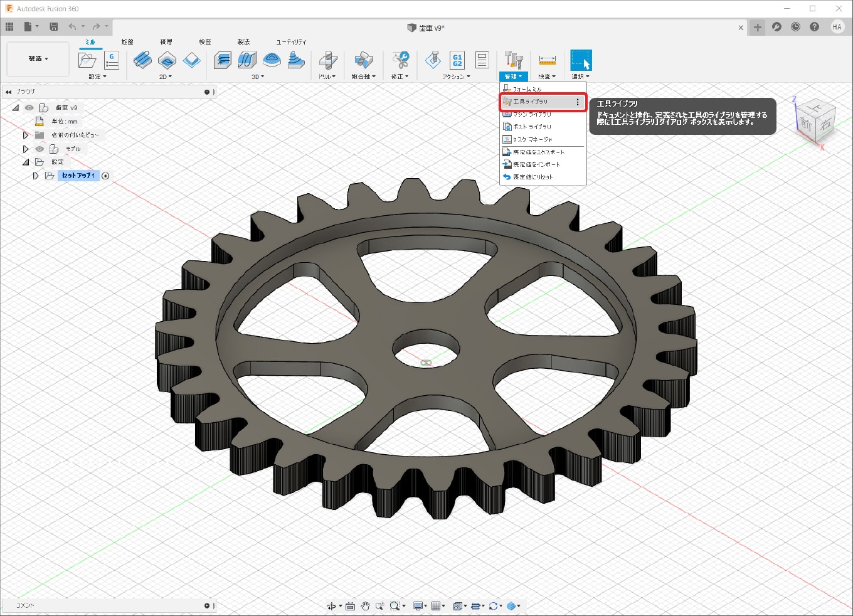Expand the セットアップ1 tree node
Screen dimensions: 853x616
(36, 176)
